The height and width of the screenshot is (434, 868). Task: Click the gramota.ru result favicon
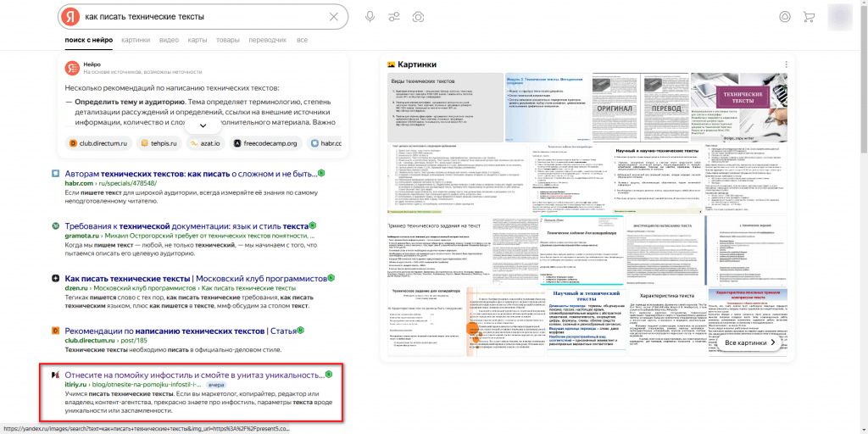[55, 226]
